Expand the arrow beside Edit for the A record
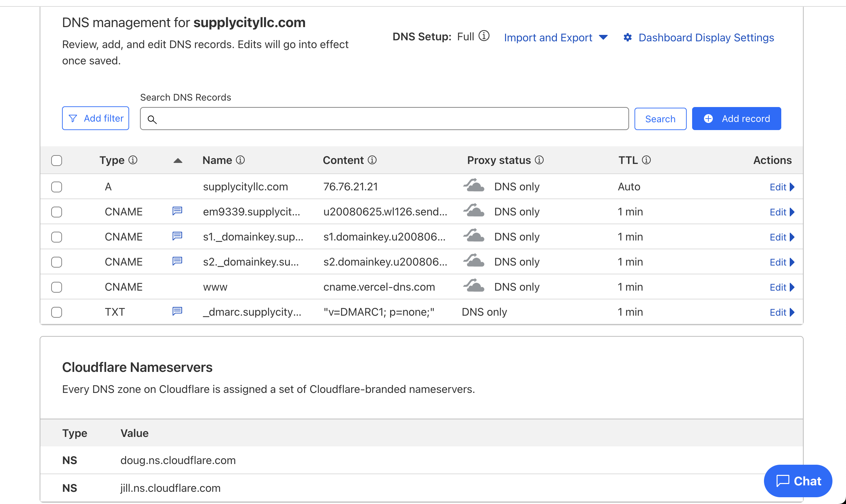The width and height of the screenshot is (846, 504). coord(792,187)
